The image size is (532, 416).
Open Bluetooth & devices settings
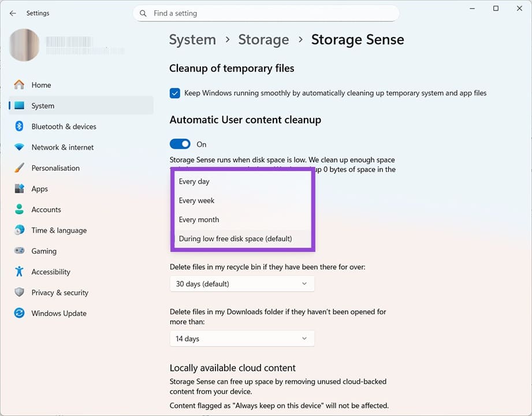click(64, 126)
